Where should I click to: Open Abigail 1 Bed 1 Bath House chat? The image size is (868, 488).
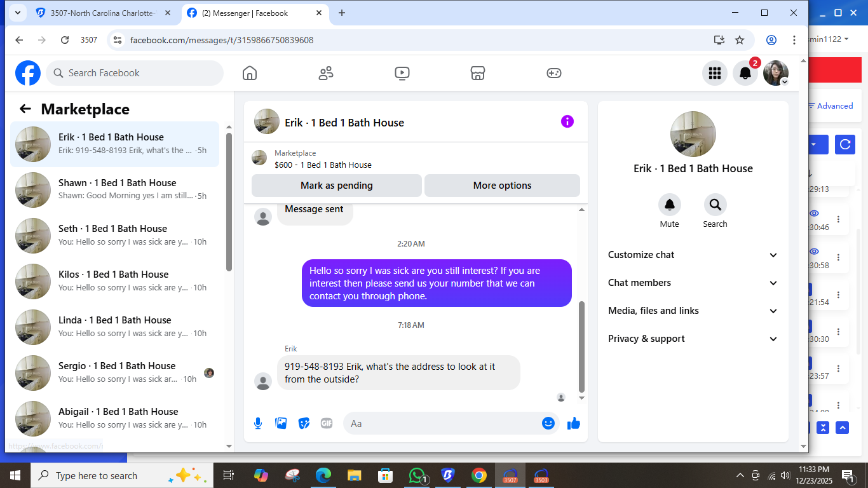pyautogui.click(x=115, y=419)
